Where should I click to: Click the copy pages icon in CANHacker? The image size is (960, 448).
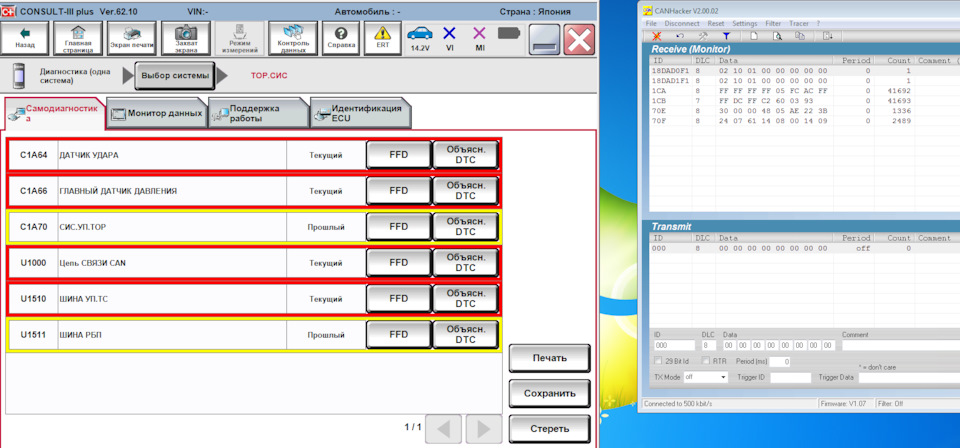click(800, 36)
